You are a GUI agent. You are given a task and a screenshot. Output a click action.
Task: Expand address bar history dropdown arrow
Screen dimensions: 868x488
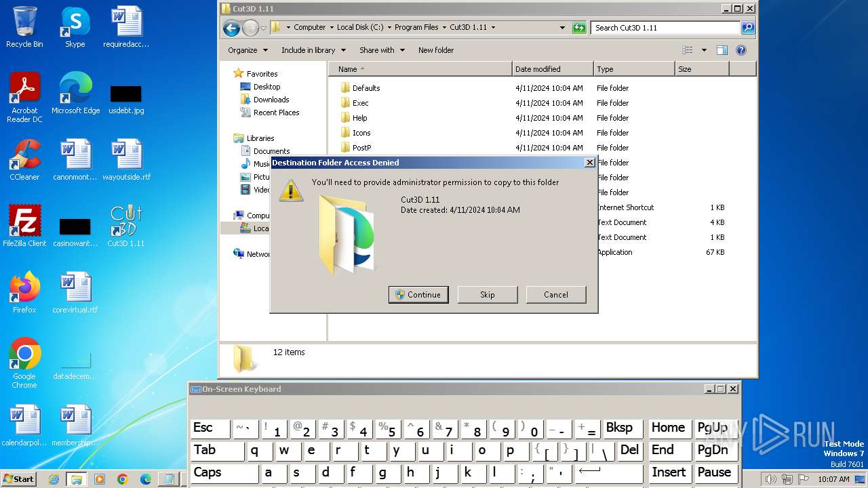pos(562,28)
